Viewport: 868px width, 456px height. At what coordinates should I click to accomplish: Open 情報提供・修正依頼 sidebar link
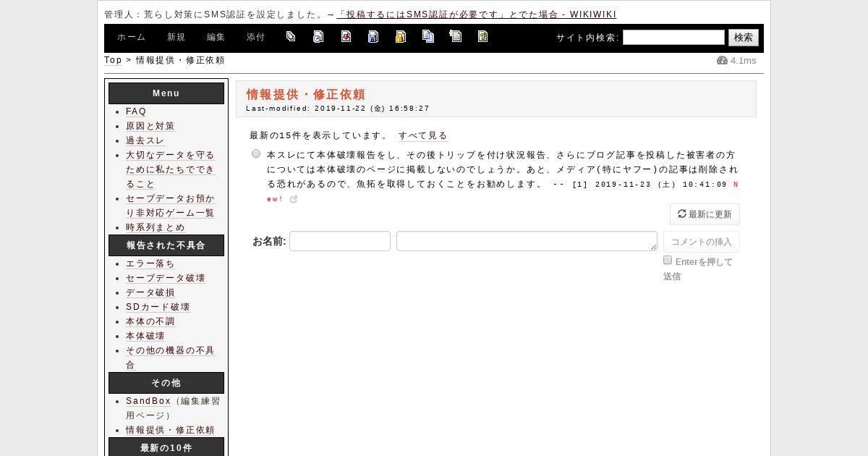[171, 430]
